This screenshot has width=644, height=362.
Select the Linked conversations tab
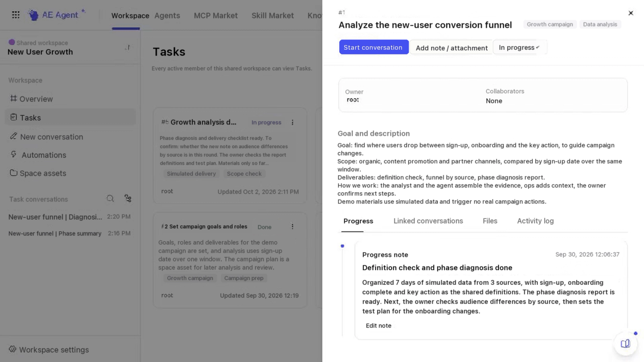tap(428, 221)
